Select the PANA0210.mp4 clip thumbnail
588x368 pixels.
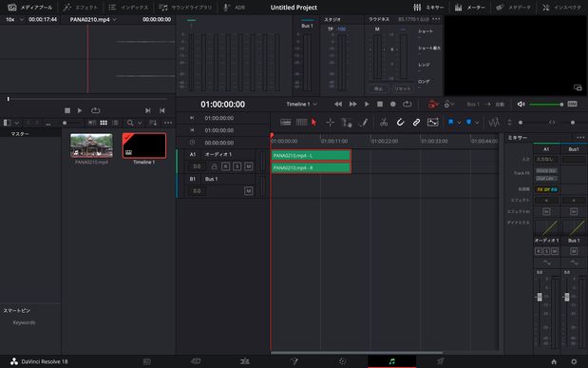(x=91, y=145)
